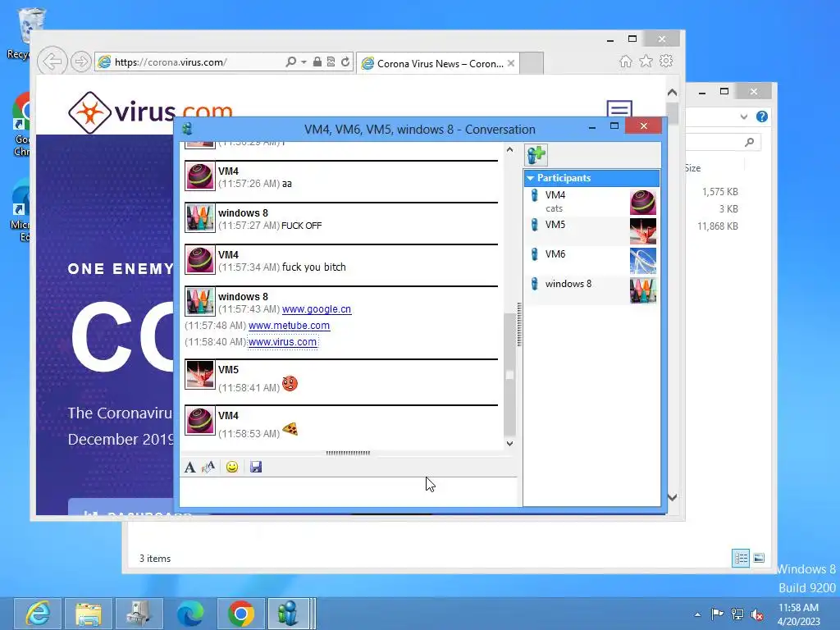Click the angry emoticon sent by VM5

click(x=290, y=384)
